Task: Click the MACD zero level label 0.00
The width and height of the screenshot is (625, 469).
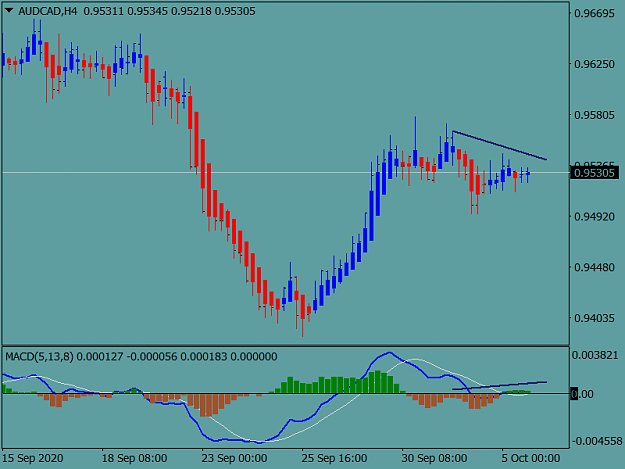Action: pos(582,394)
